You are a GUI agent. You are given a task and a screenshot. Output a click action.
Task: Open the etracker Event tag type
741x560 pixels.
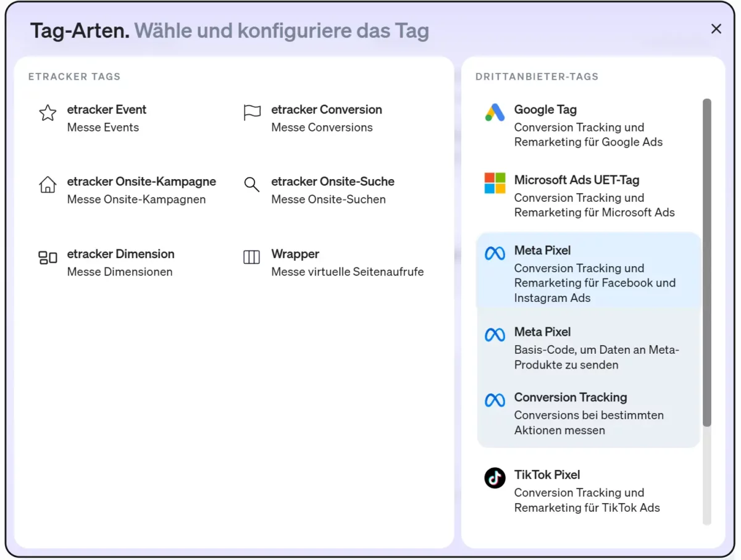point(107,109)
